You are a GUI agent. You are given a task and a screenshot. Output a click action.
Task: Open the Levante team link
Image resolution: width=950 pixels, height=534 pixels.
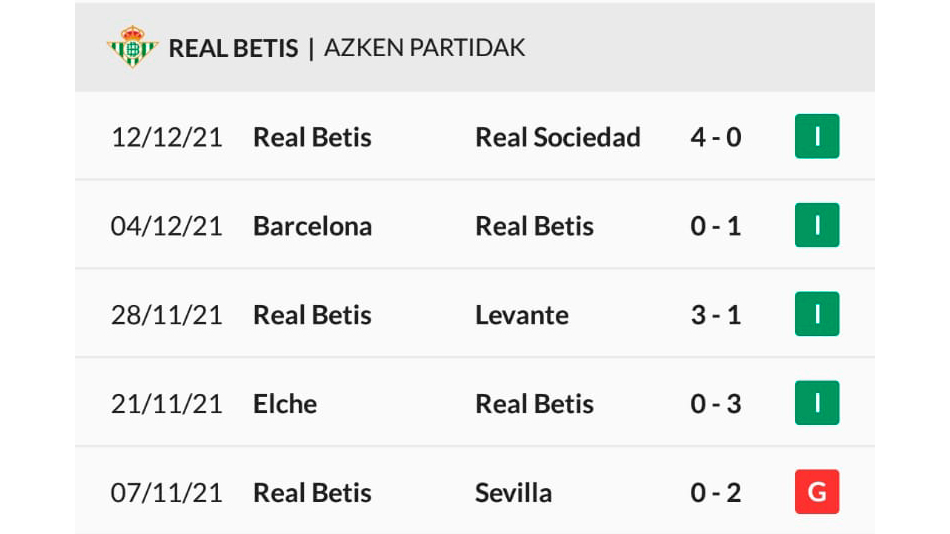click(x=522, y=315)
